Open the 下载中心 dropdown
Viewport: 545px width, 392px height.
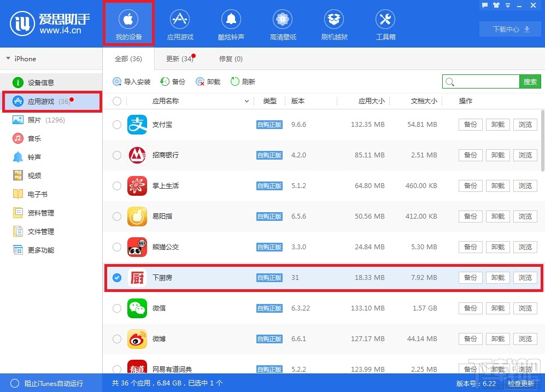[509, 29]
